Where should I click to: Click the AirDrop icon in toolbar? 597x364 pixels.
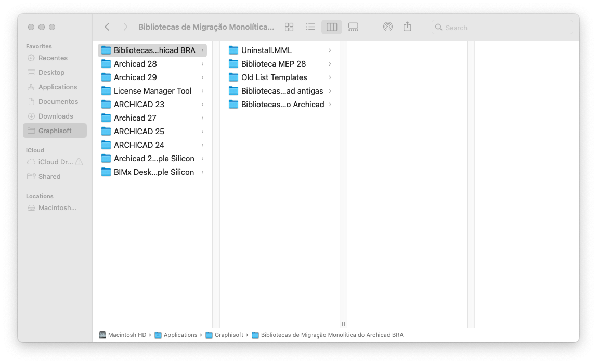click(387, 27)
